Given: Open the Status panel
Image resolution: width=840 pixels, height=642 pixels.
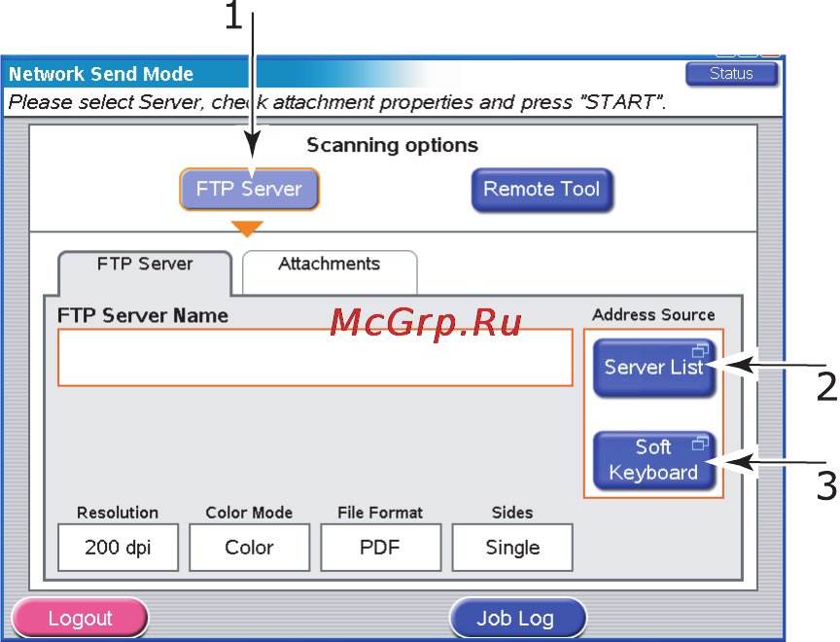Looking at the screenshot, I should [731, 73].
